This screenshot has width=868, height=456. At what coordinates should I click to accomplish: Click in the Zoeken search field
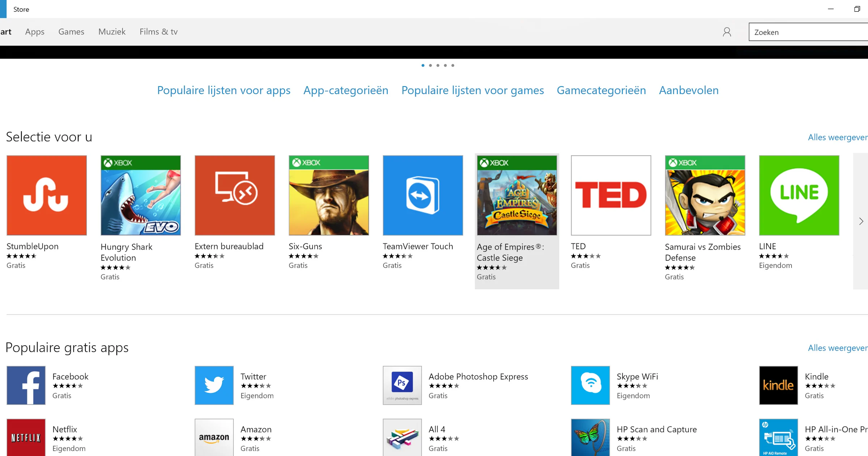coord(808,32)
